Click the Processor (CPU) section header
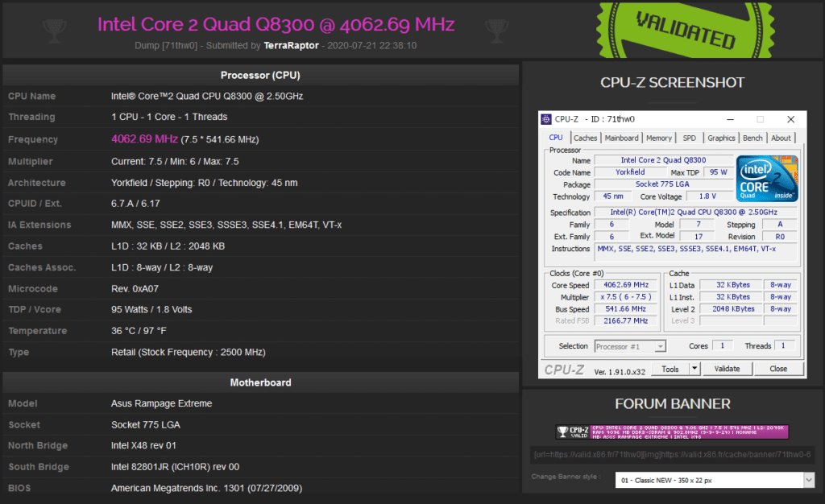This screenshot has width=825, height=504. pyautogui.click(x=260, y=75)
